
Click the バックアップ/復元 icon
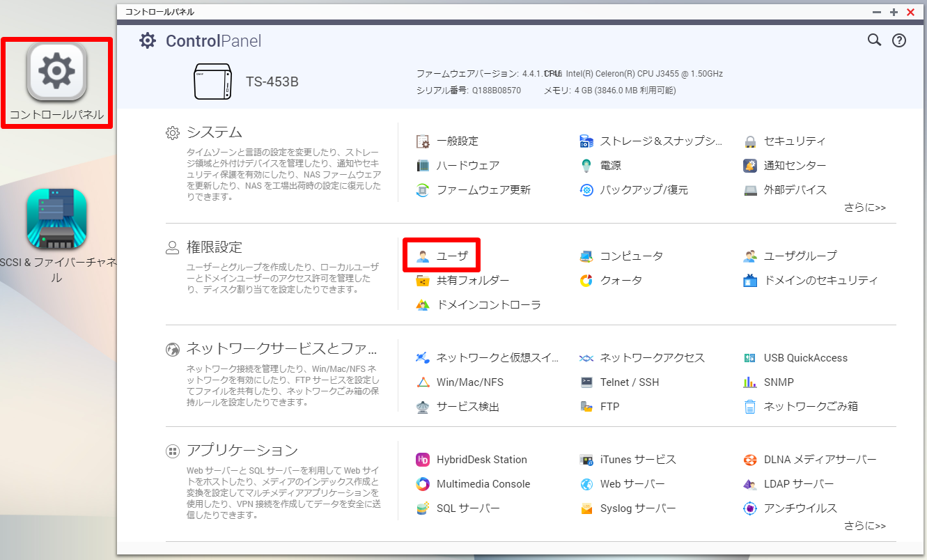586,190
